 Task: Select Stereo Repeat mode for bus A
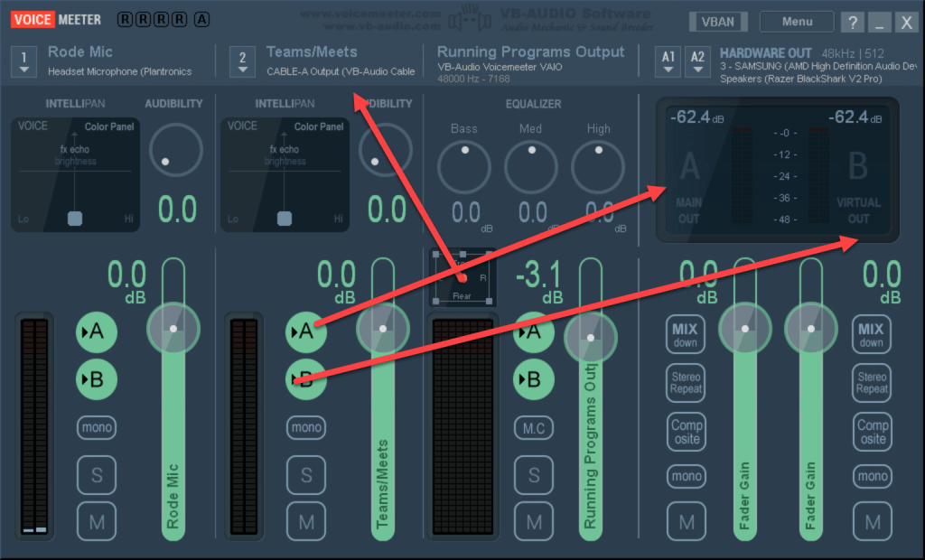[x=687, y=383]
